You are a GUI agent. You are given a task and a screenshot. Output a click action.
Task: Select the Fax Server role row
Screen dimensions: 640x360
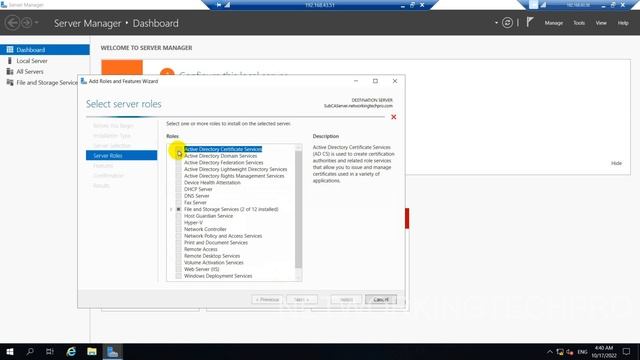(195, 202)
